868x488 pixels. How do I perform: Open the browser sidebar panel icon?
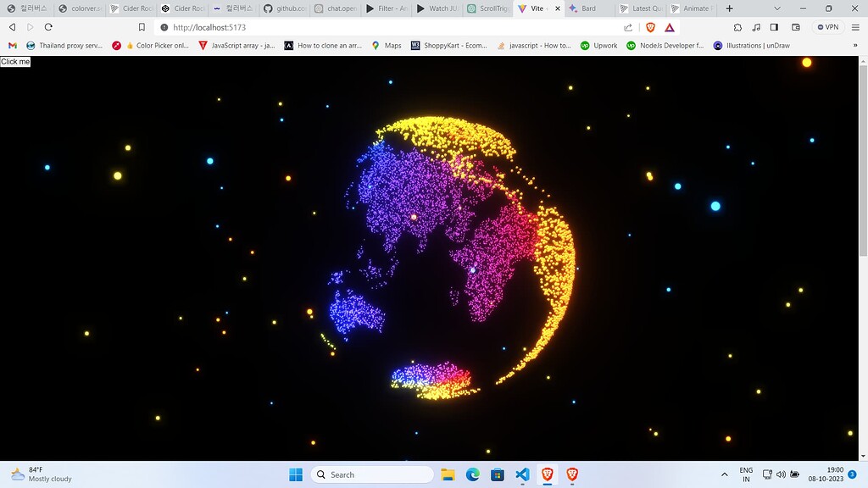[775, 26]
